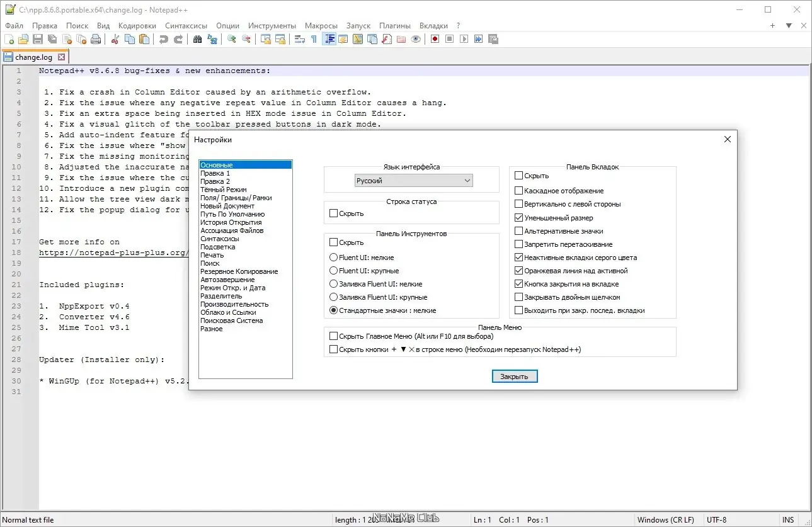The image size is (812, 527).
Task: Select the Zoom In tool
Action: 230,39
